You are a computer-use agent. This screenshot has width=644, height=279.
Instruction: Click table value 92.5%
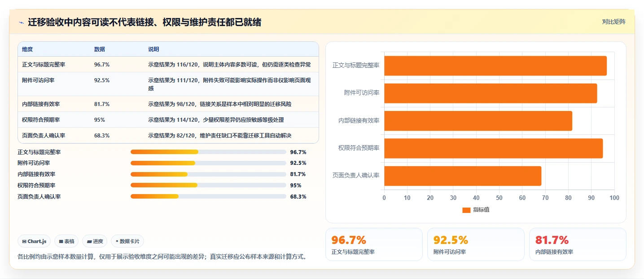click(x=102, y=80)
